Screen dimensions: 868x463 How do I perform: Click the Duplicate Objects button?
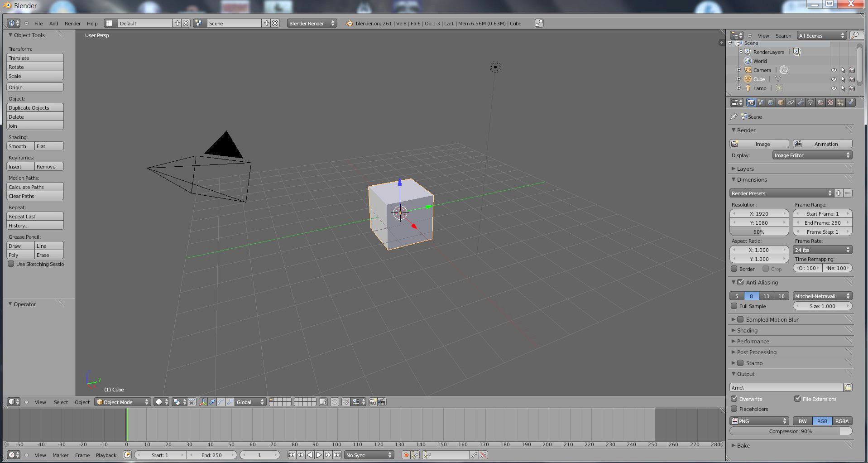[35, 108]
